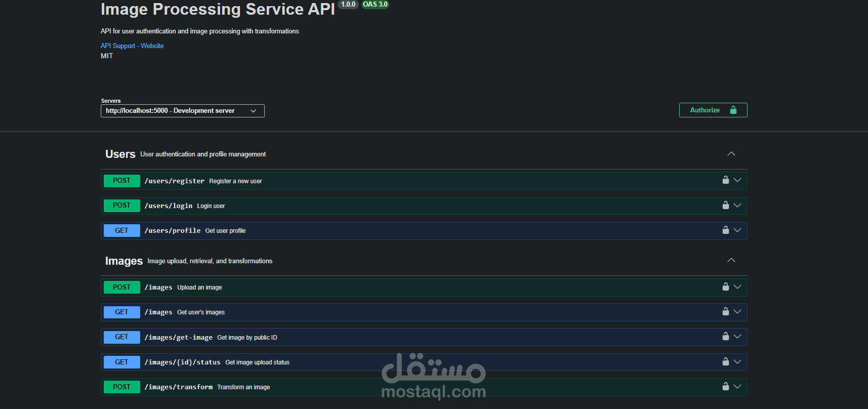Click the lock icon on /images/get-image row
Image resolution: width=868 pixels, height=409 pixels.
(x=725, y=336)
